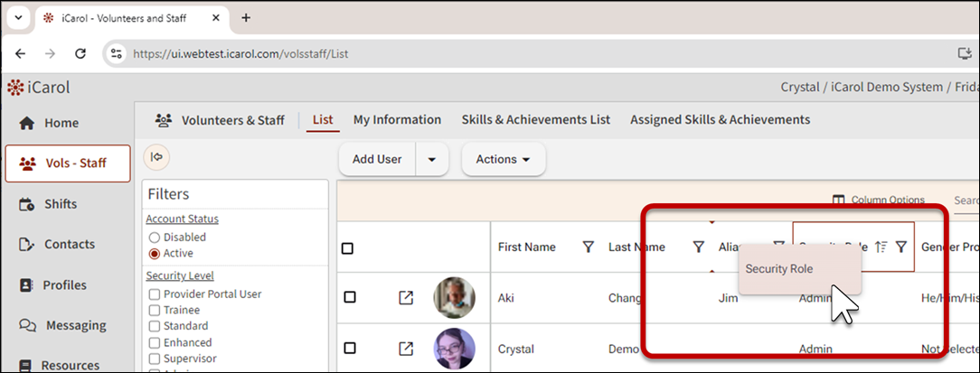Viewport: 980px width, 373px height.
Task: Switch to the My Information tab
Action: 397,120
